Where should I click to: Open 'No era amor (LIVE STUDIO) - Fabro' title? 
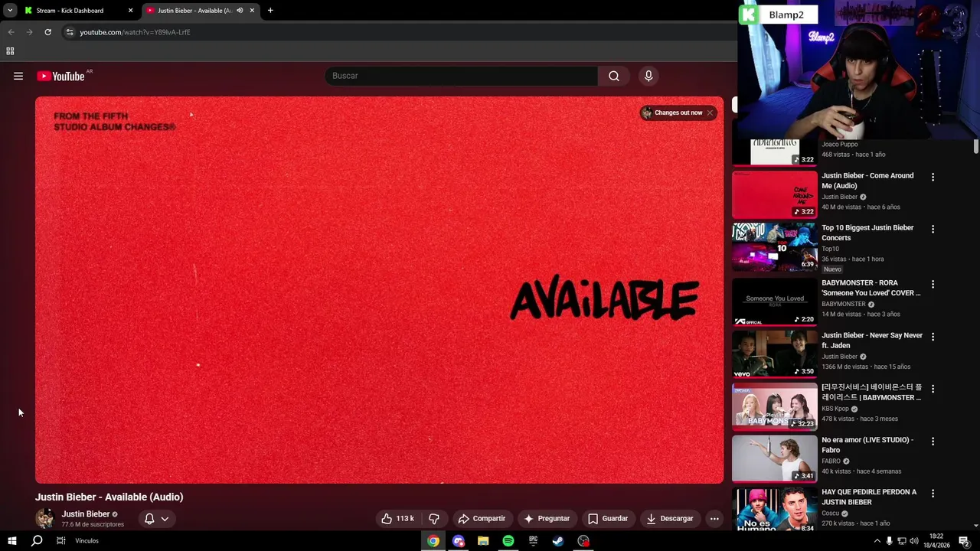[867, 445]
